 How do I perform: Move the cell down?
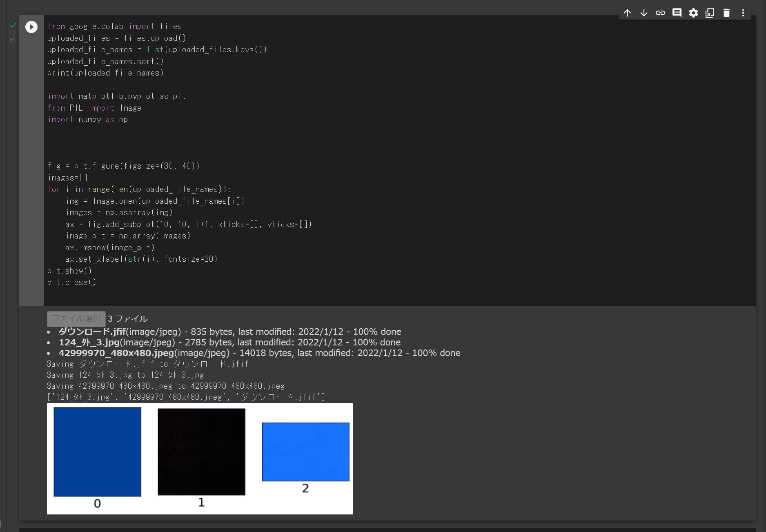tap(644, 13)
